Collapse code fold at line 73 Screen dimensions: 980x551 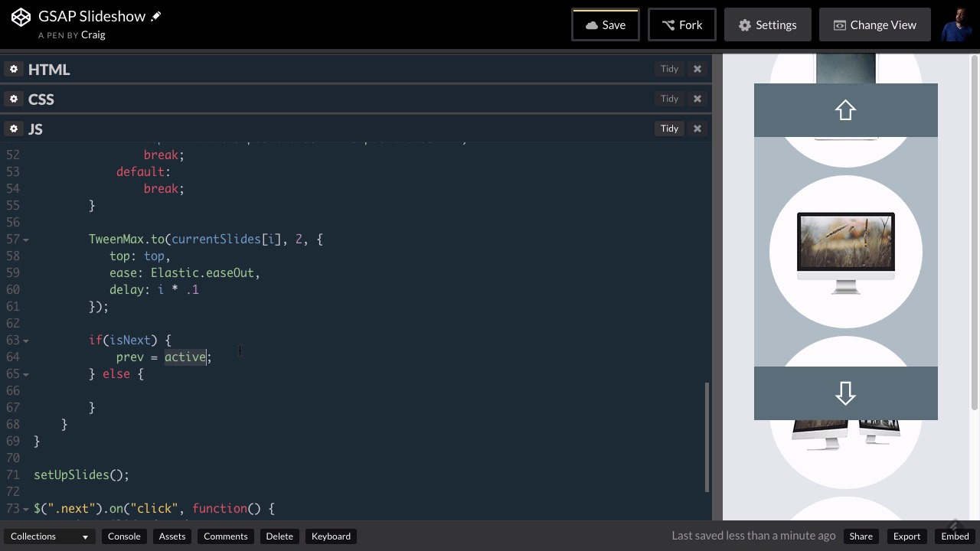pyautogui.click(x=26, y=509)
